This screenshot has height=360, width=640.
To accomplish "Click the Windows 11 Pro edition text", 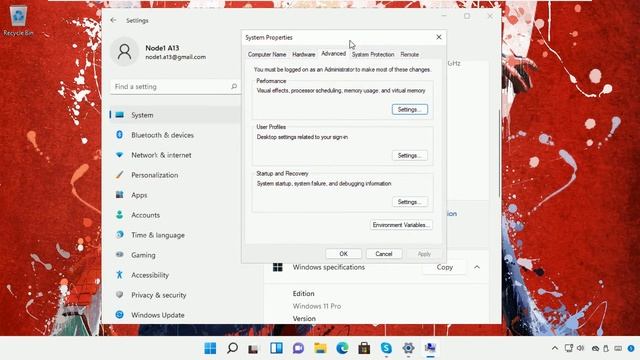I will point(317,306).
